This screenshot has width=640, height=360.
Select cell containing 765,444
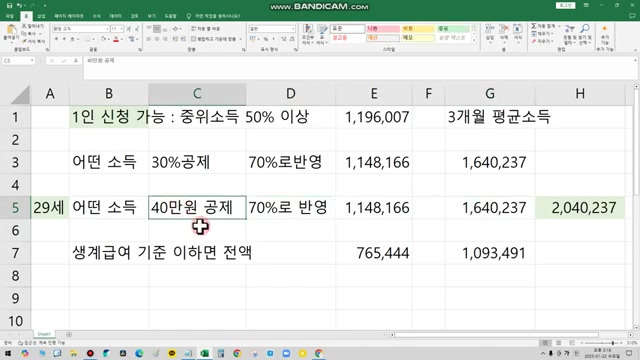[374, 253]
